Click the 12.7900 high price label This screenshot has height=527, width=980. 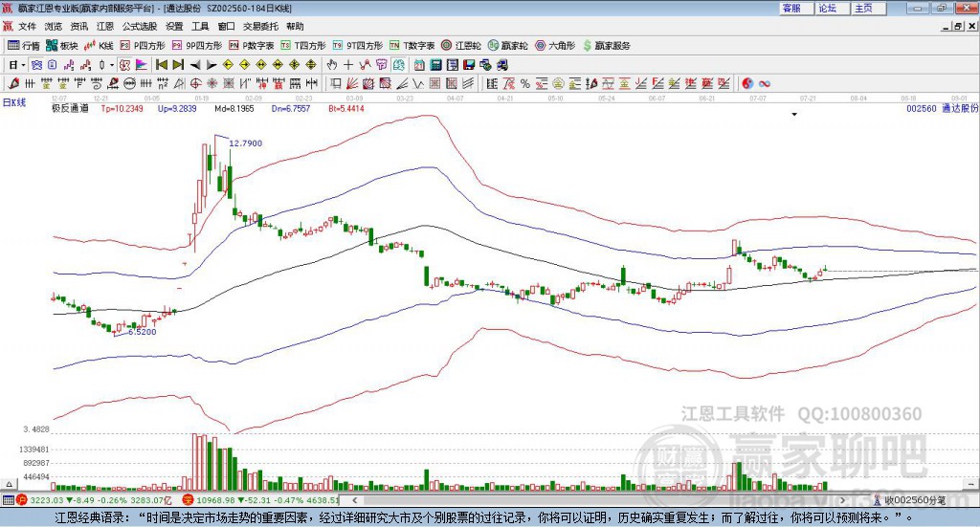[x=246, y=143]
